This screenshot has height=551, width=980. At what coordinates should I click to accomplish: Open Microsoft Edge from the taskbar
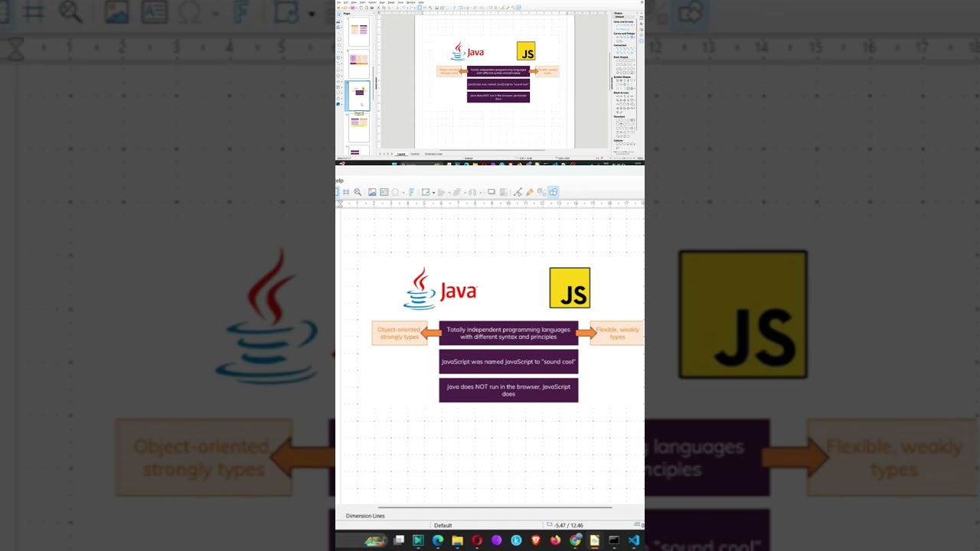(x=438, y=540)
